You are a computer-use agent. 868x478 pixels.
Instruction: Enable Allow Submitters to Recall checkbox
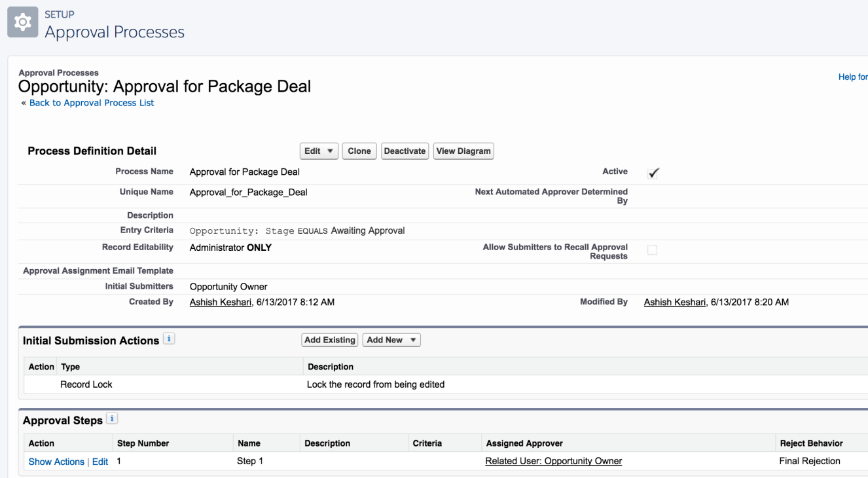(x=652, y=250)
